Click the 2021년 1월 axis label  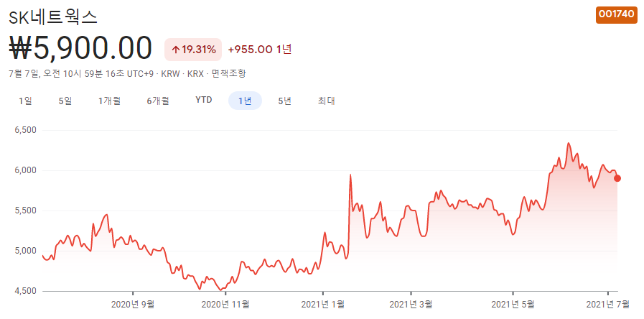[x=323, y=304]
